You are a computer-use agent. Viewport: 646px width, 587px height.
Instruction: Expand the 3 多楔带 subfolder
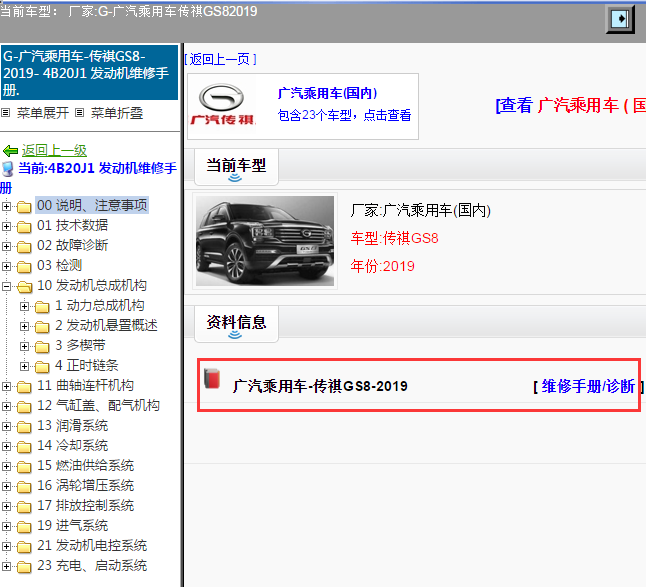(x=24, y=346)
